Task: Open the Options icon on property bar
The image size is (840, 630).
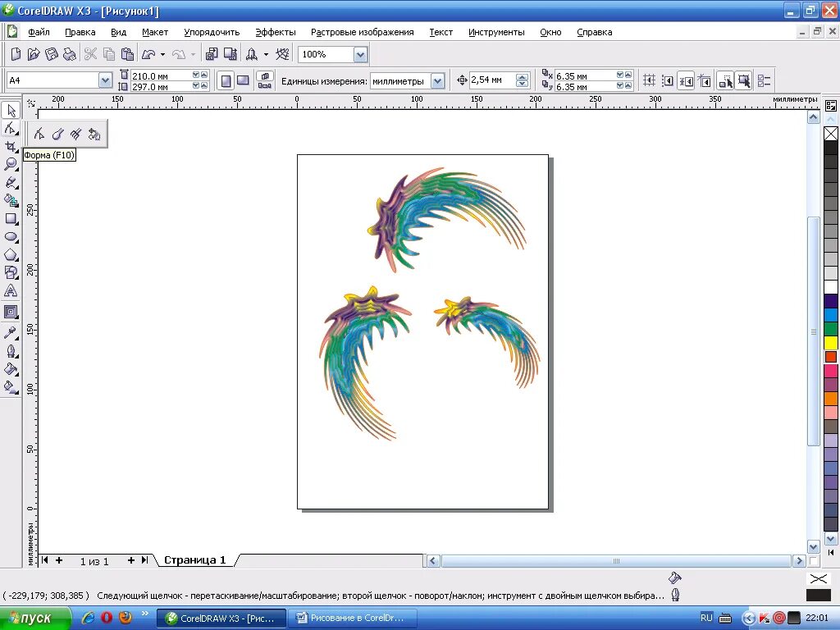Action: coord(764,81)
